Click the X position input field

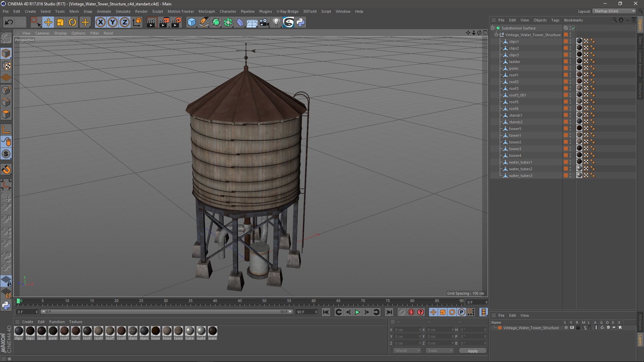[408, 330]
